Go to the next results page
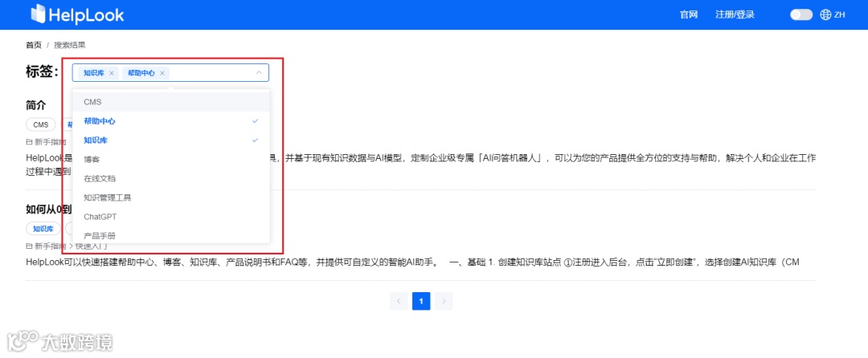 (444, 301)
